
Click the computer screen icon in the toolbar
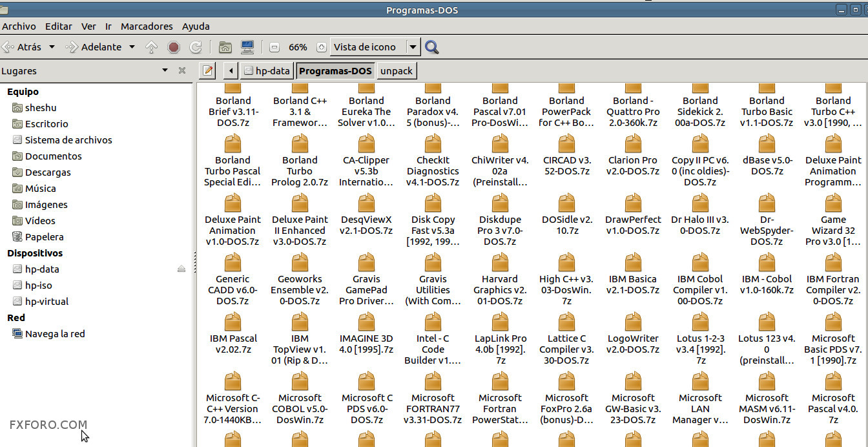(x=246, y=47)
